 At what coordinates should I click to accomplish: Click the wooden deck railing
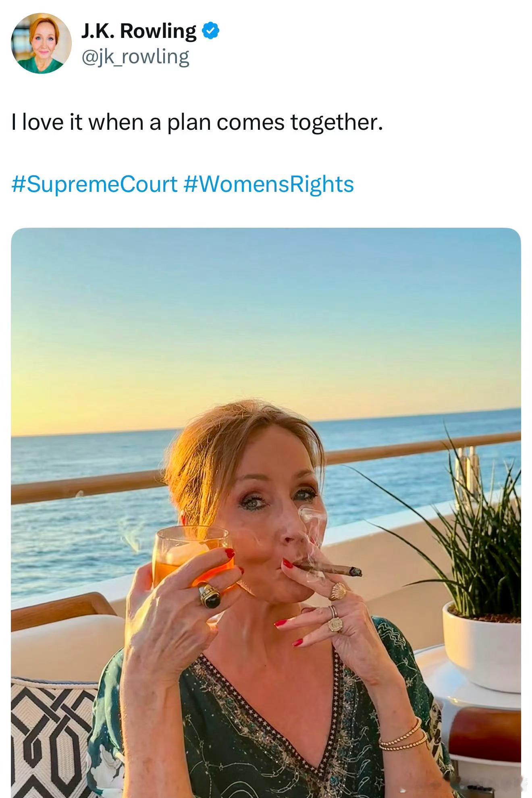pyautogui.click(x=81, y=488)
